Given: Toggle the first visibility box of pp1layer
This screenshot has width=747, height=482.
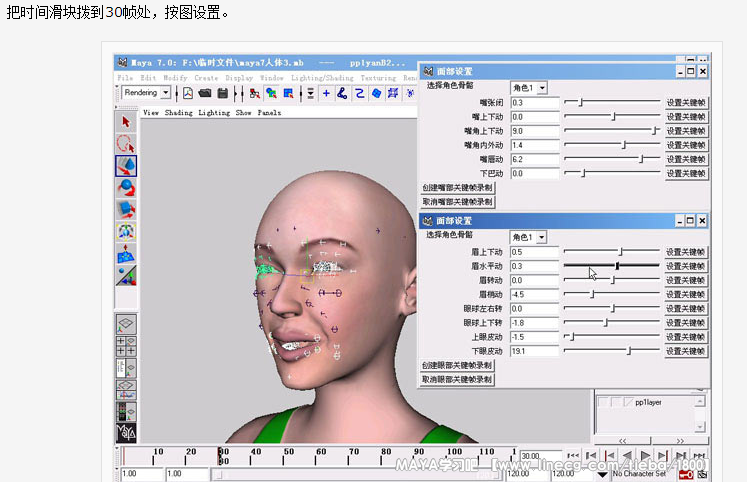Looking at the screenshot, I should pos(603,402).
